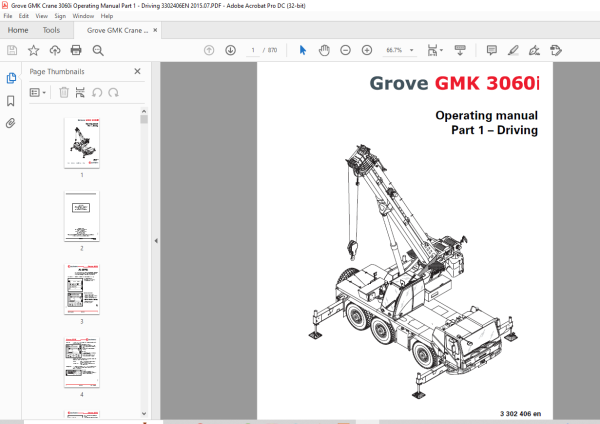This screenshot has height=424, width=600.
Task: Open the Help menu
Action: pos(107,16)
